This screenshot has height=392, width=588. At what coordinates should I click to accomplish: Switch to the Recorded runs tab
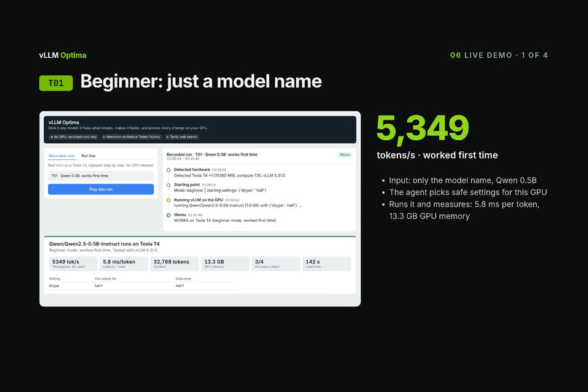pyautogui.click(x=61, y=155)
